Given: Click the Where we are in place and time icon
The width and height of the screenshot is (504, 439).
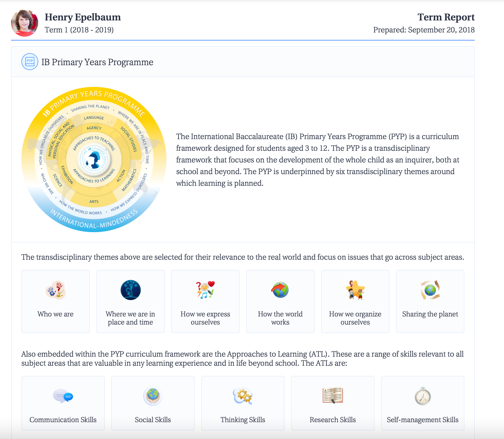Looking at the screenshot, I should coord(131,290).
